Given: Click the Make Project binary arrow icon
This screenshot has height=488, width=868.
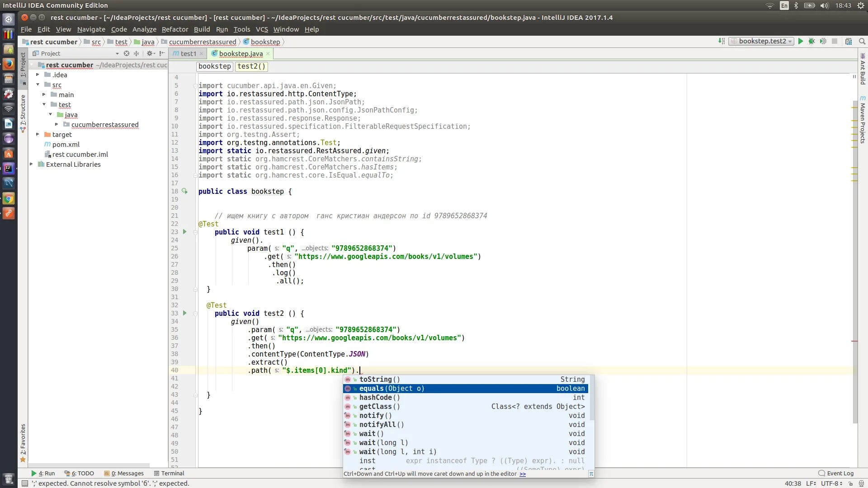Looking at the screenshot, I should (722, 41).
